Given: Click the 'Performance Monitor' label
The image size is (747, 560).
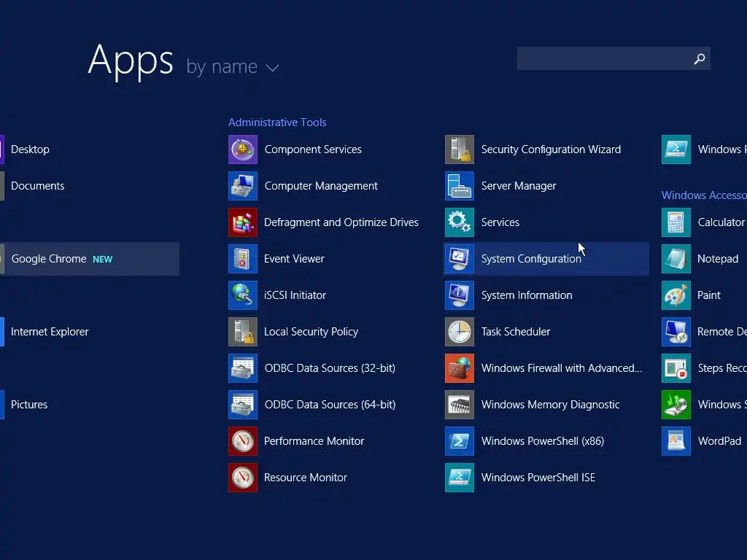Looking at the screenshot, I should coord(314,441).
